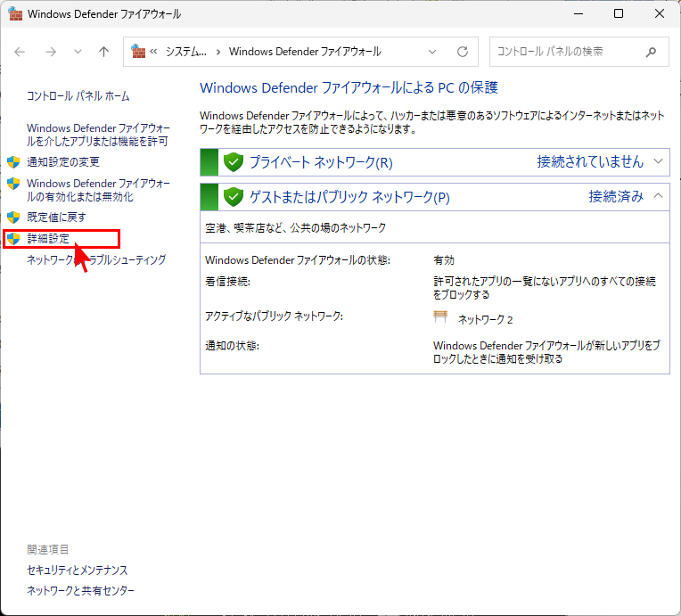Click the firewall icon in address bar
The height and width of the screenshot is (616, 681).
pos(138,52)
